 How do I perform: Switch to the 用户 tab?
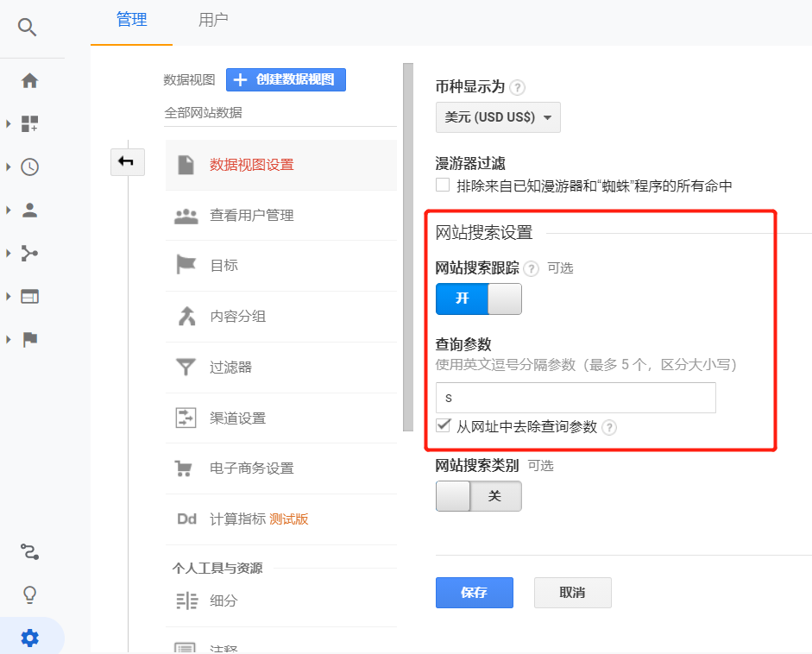pyautogui.click(x=213, y=20)
